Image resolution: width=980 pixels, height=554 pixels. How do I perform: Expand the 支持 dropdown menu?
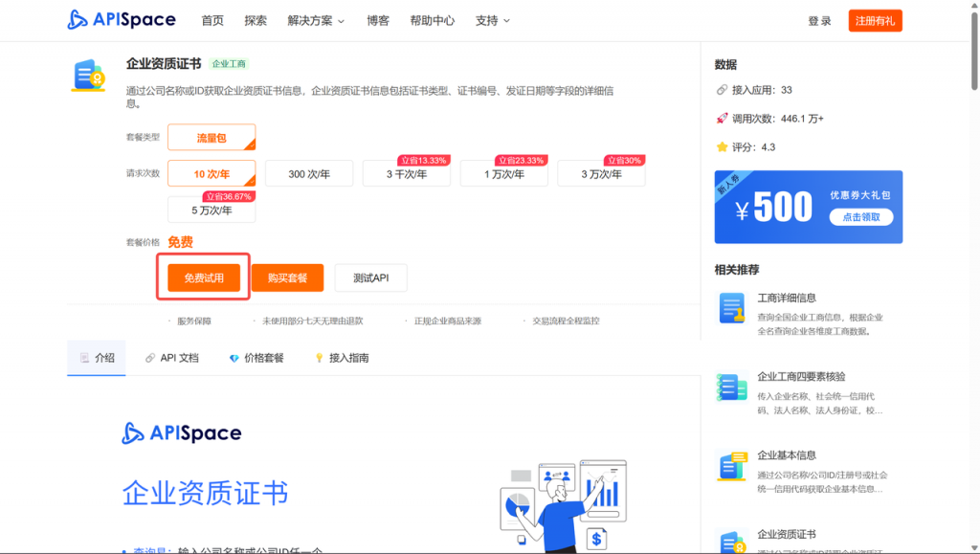click(x=493, y=21)
